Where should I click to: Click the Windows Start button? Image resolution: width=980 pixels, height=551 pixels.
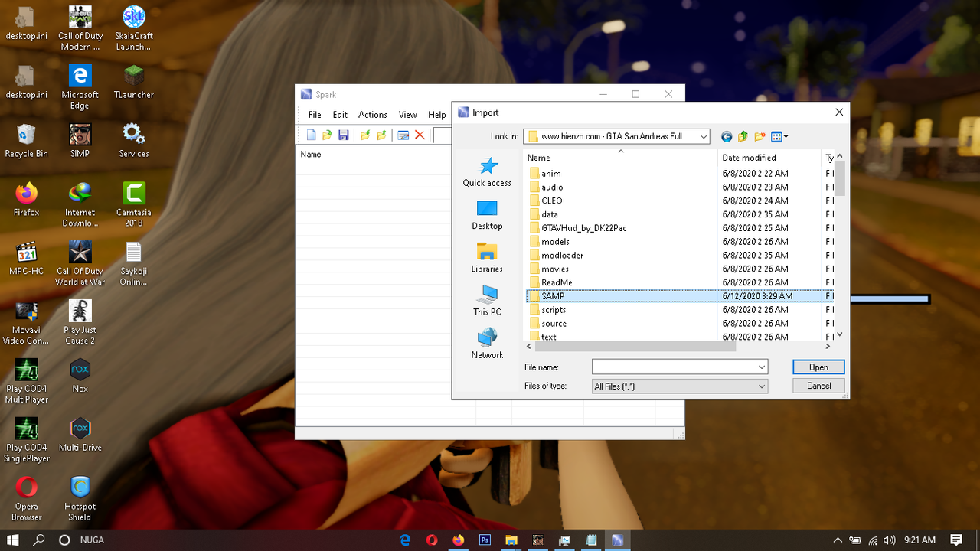tap(13, 540)
